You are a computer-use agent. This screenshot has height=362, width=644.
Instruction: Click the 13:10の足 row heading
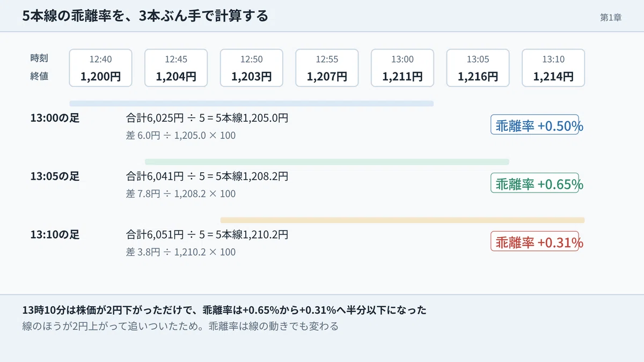click(55, 234)
